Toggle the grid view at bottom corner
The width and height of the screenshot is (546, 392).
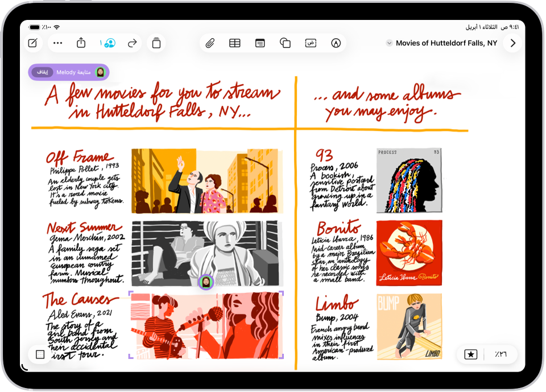pyautogui.click(x=40, y=354)
